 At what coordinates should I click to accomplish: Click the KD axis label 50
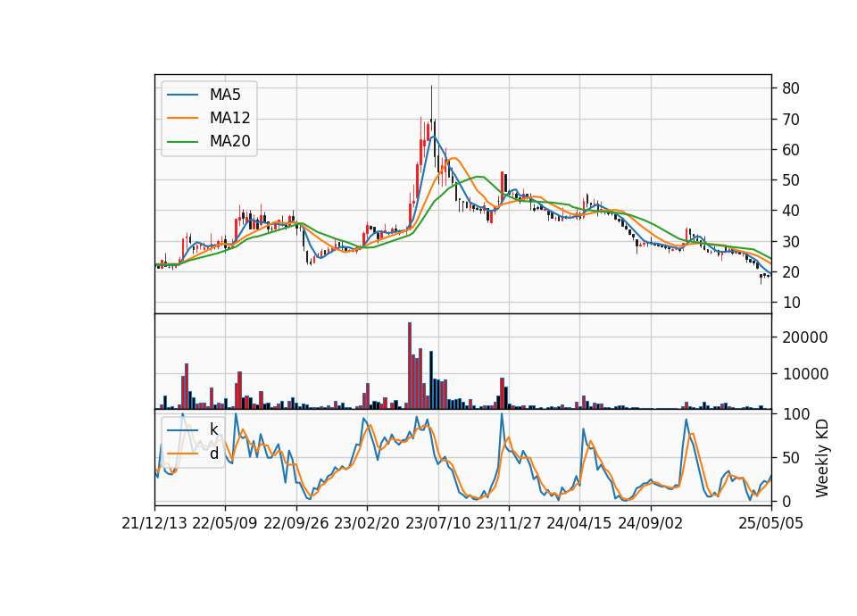(790, 458)
